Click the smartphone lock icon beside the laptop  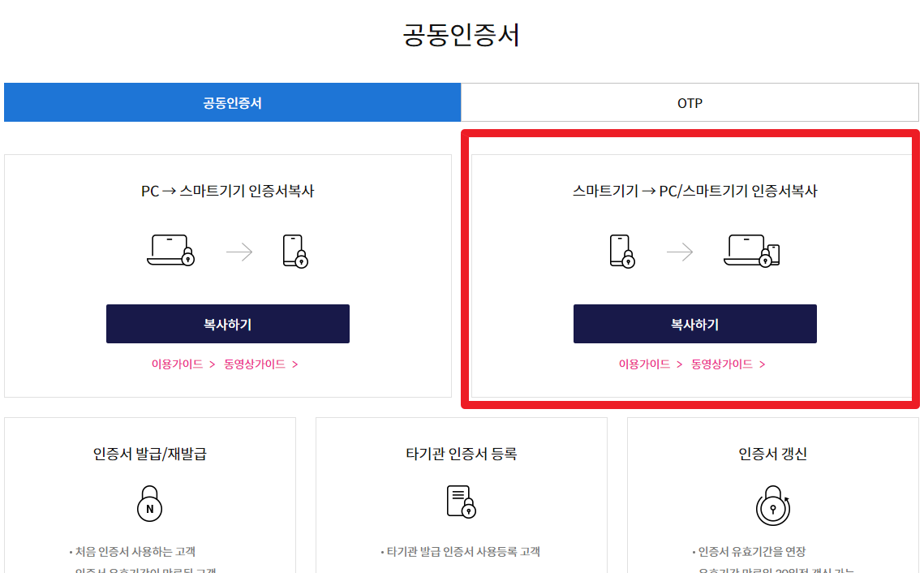[x=296, y=250]
